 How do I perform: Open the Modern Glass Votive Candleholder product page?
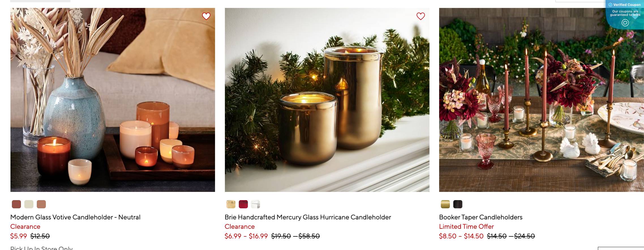click(x=75, y=217)
